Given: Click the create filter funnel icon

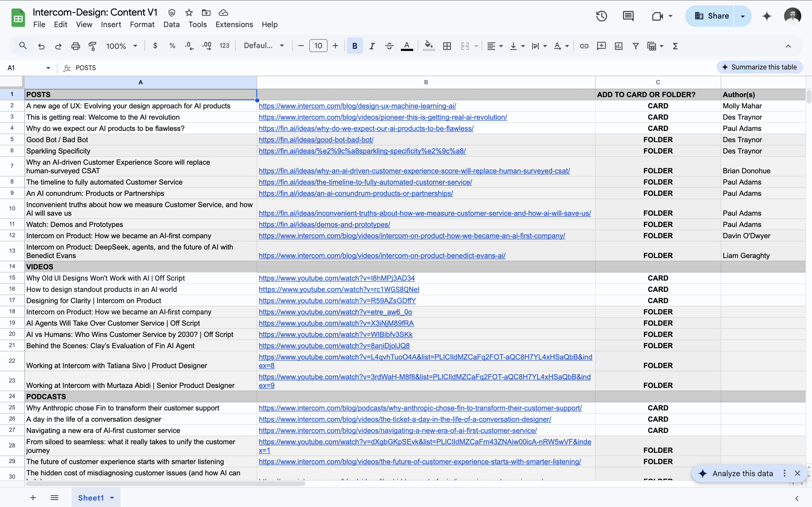Looking at the screenshot, I should pyautogui.click(x=636, y=46).
